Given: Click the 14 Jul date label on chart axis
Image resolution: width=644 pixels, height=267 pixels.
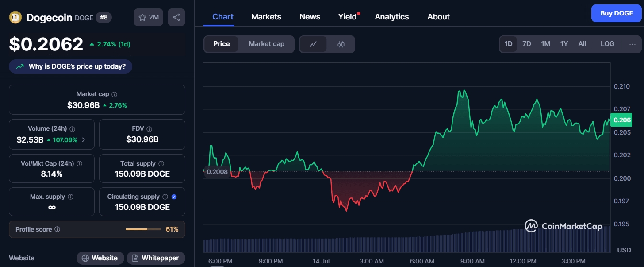Looking at the screenshot, I should click(321, 261).
